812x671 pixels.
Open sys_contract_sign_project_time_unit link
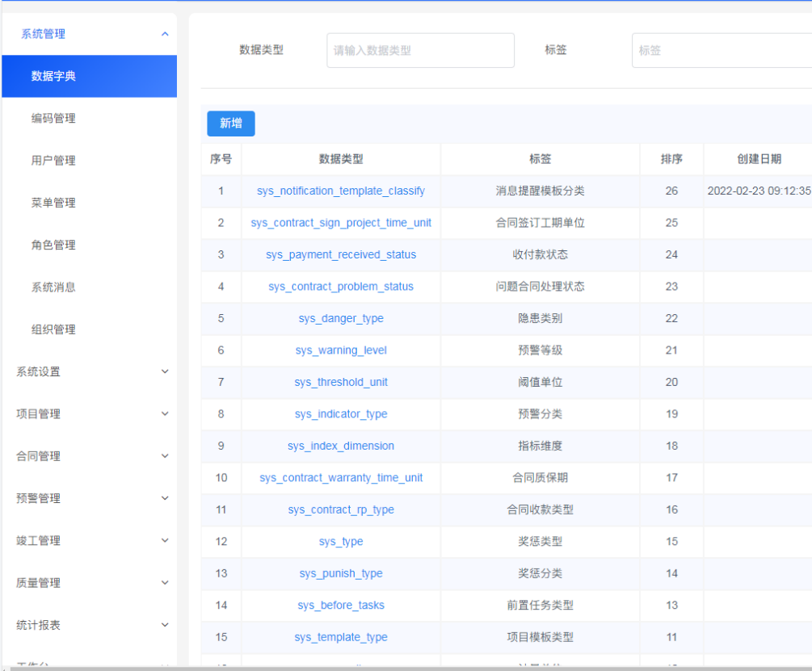pyautogui.click(x=341, y=223)
